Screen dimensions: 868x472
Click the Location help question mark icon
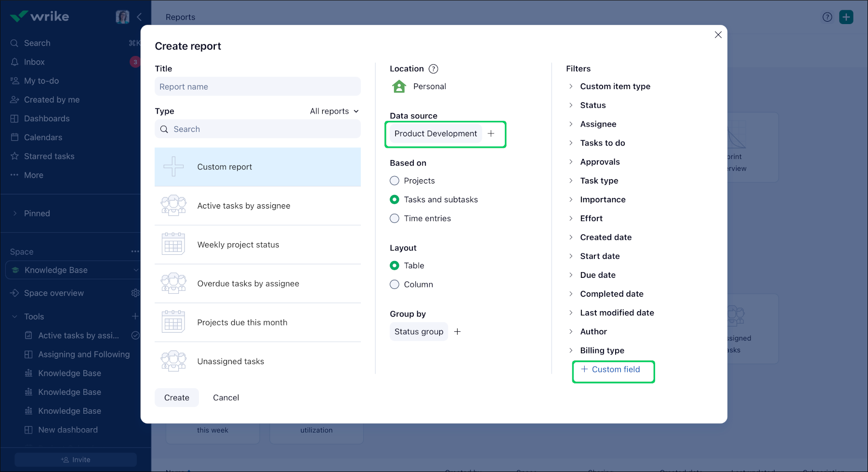pos(433,69)
